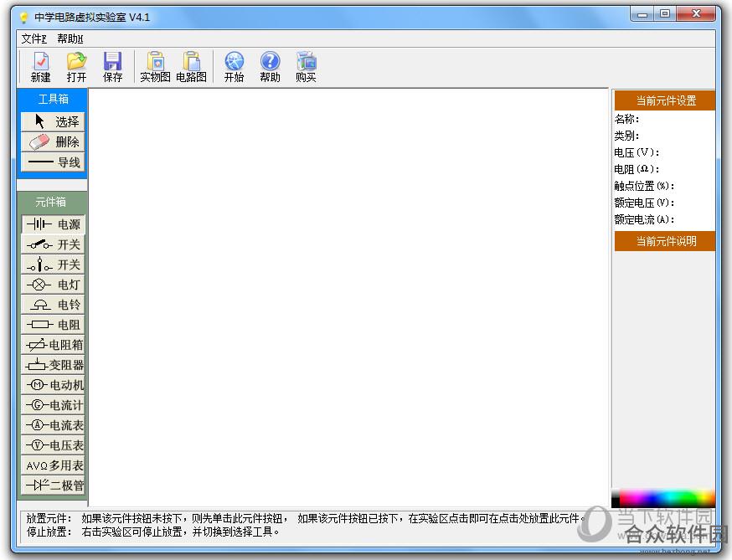Click the 当前元件说明 header
Viewport: 732px width, 560px height.
pos(665,241)
